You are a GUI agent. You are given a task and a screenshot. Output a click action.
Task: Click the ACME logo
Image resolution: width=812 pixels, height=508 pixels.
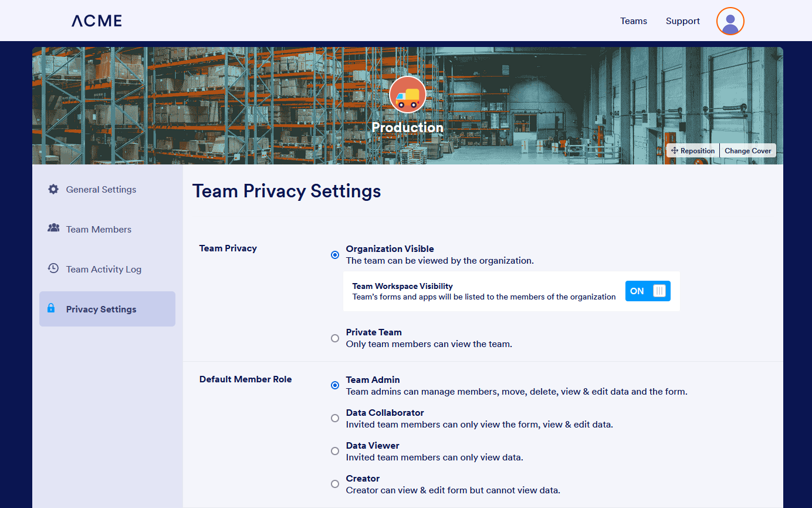(97, 21)
